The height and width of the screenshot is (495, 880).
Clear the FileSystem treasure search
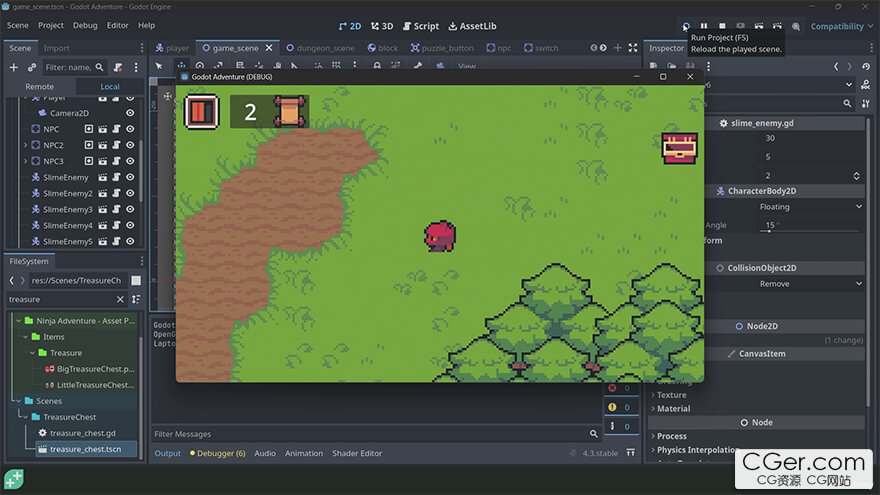coord(120,299)
